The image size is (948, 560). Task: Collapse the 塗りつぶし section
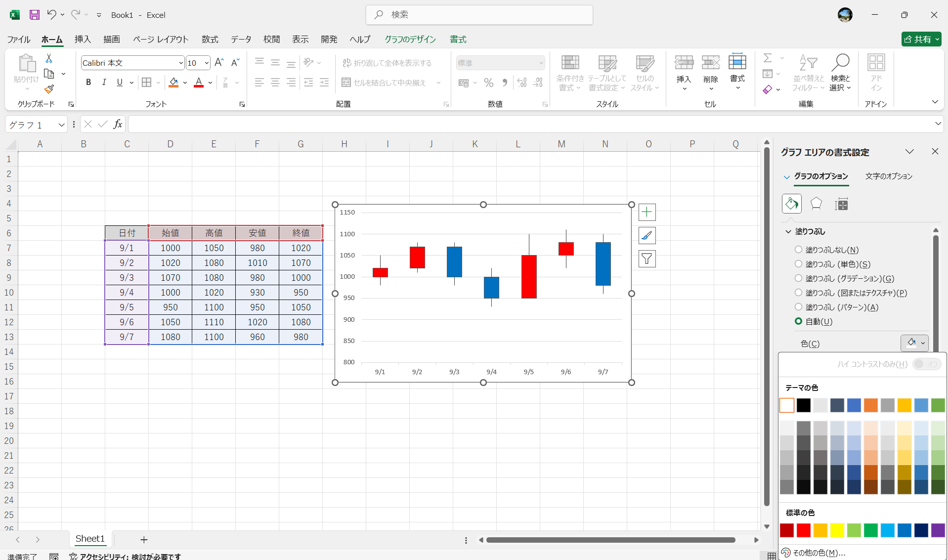[788, 231]
